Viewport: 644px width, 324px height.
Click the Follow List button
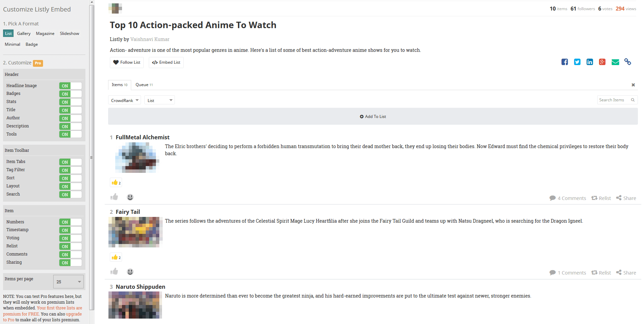click(x=127, y=62)
